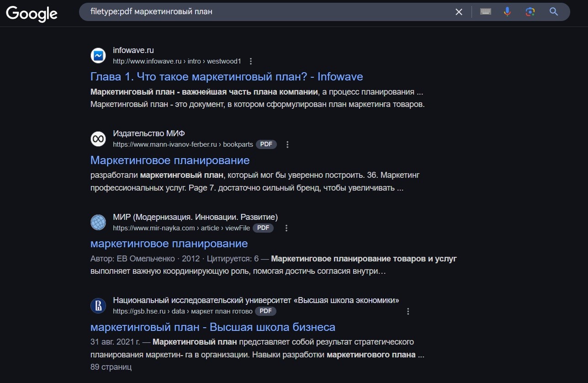Viewport: 588px width, 383px height.
Task: Open more options for mann-ivanov-ferber.ru result
Action: click(287, 144)
